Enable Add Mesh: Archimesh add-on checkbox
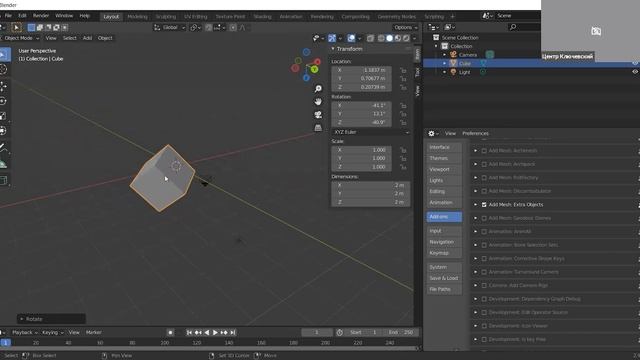The width and height of the screenshot is (640, 360). tap(484, 151)
